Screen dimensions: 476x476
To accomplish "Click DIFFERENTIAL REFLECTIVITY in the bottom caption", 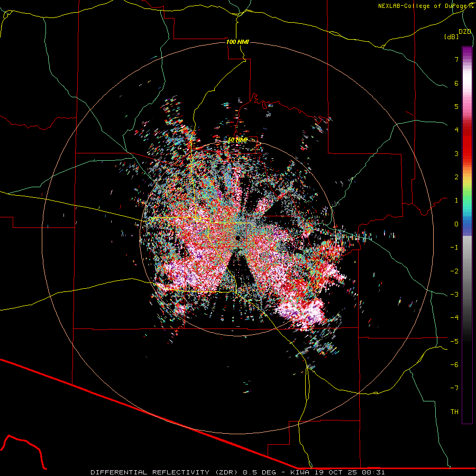I will pyautogui.click(x=150, y=472).
